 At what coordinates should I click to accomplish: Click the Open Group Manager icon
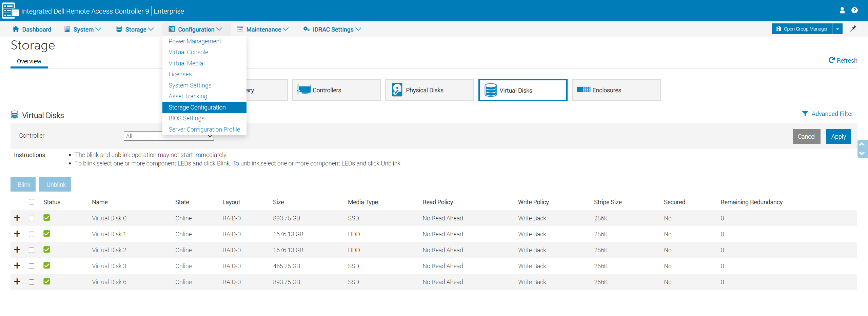[x=778, y=29]
